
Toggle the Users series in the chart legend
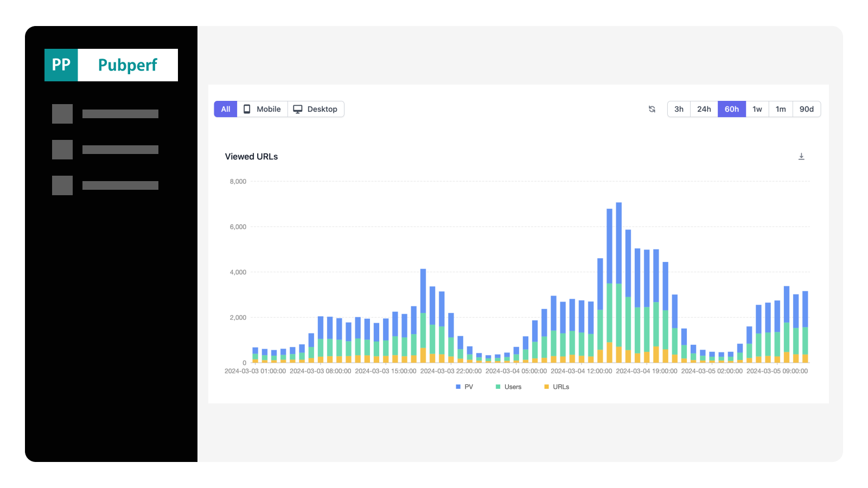[509, 387]
